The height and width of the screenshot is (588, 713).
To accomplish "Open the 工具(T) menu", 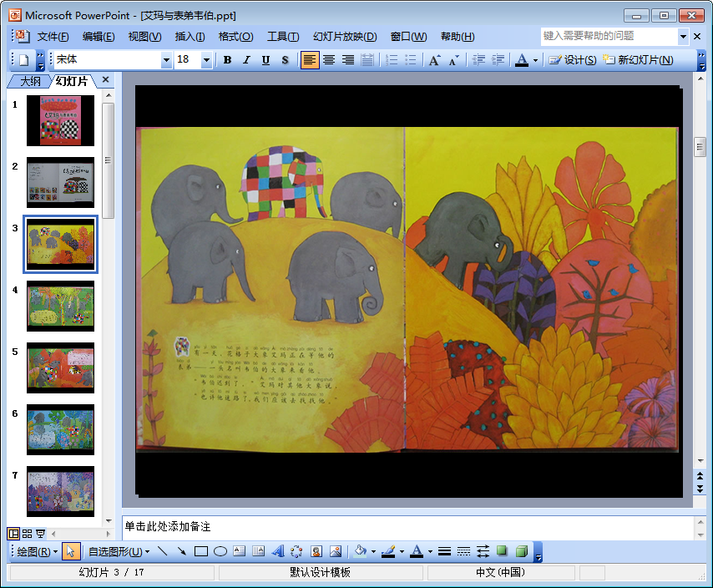I will pos(283,37).
